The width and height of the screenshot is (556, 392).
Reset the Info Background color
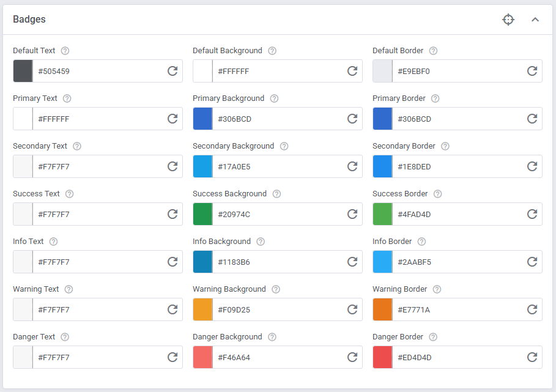pos(352,262)
